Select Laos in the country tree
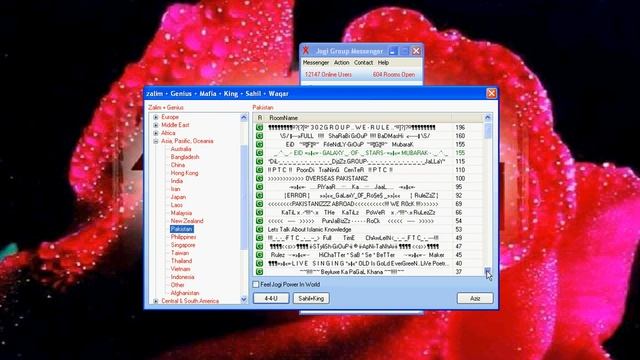The height and width of the screenshot is (360, 640). 177,205
